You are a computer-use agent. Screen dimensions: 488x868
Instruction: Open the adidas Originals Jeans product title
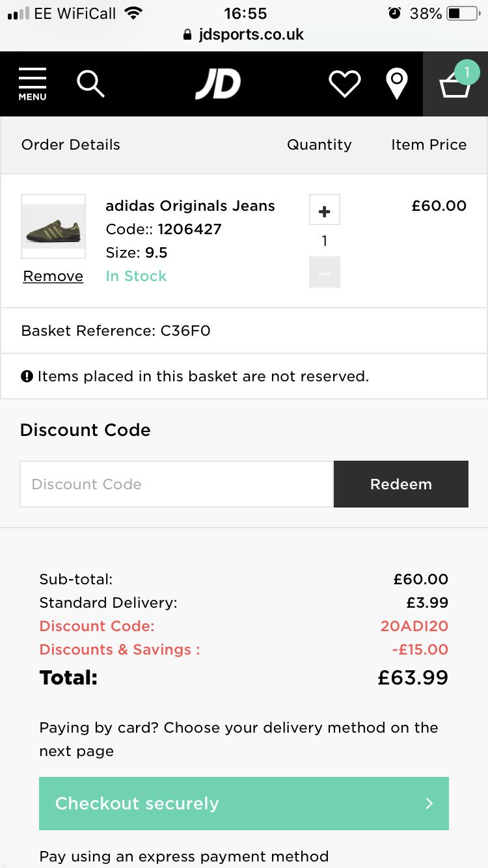pos(190,206)
